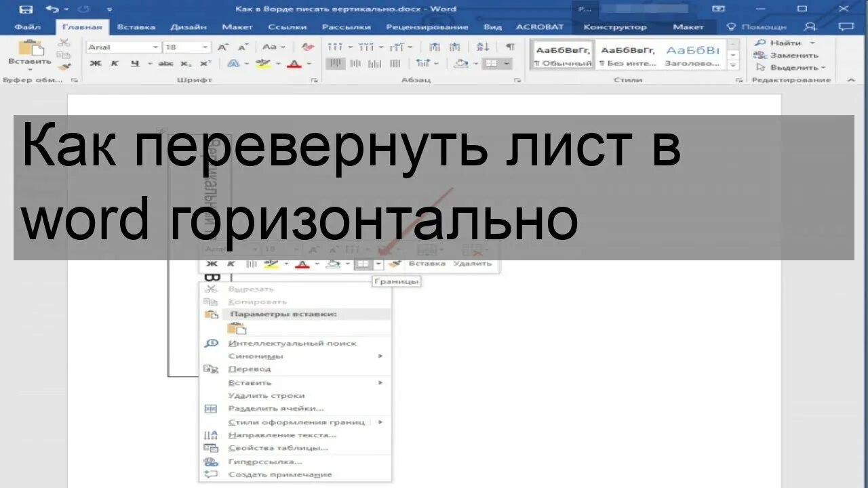The width and height of the screenshot is (868, 488).
Task: Open the Рецензирование ribbon tab
Action: pos(427,27)
